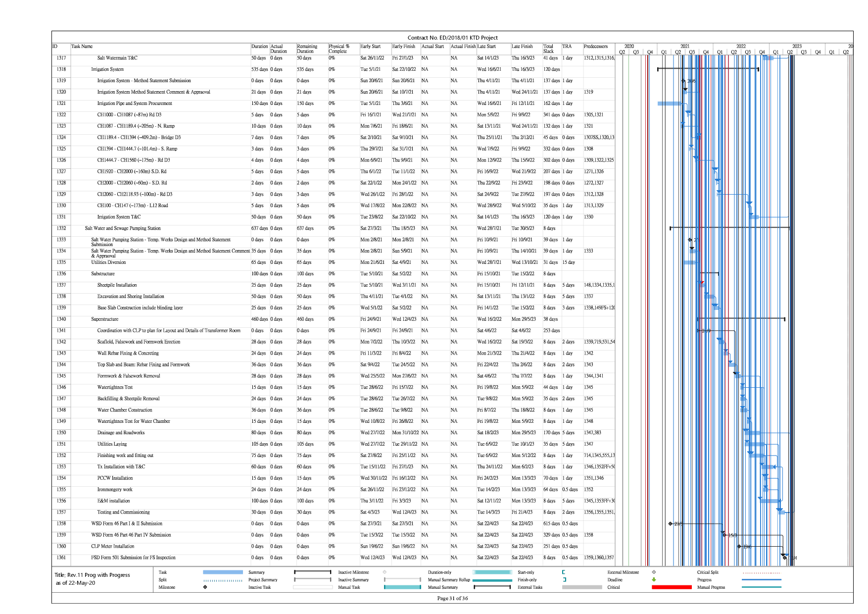Click the Predecessors column header
The height and width of the screenshot is (614, 868).
(x=595, y=47)
